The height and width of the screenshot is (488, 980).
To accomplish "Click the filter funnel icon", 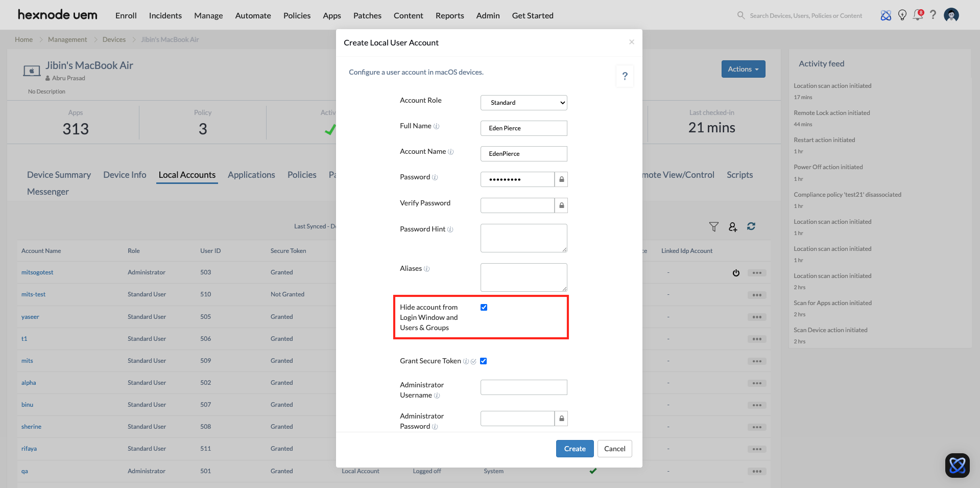I will point(713,227).
